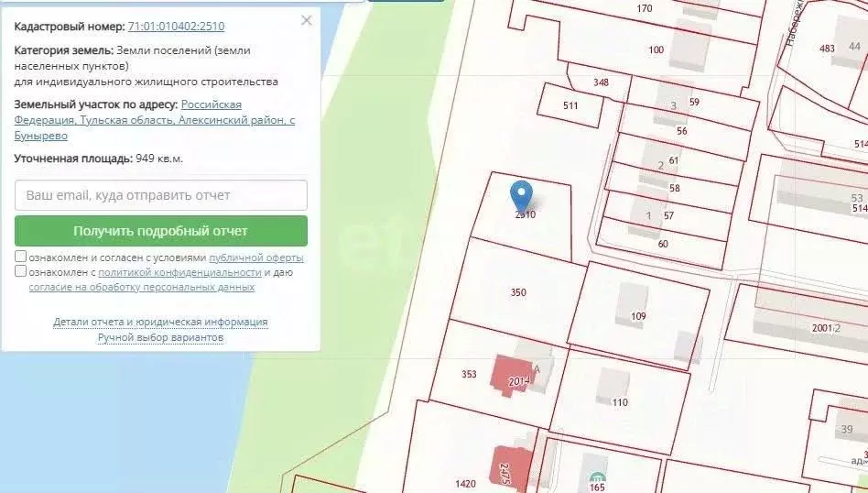Select parcel 353 on the map

(x=469, y=374)
